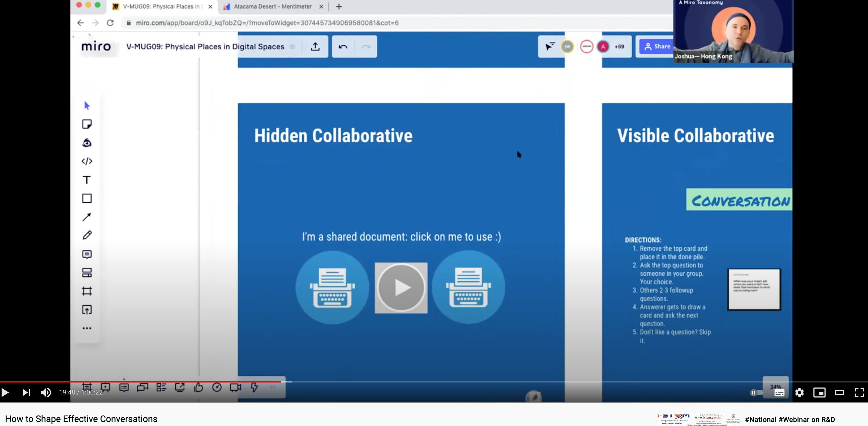Skip to next video
This screenshot has width=868, height=426.
point(26,392)
